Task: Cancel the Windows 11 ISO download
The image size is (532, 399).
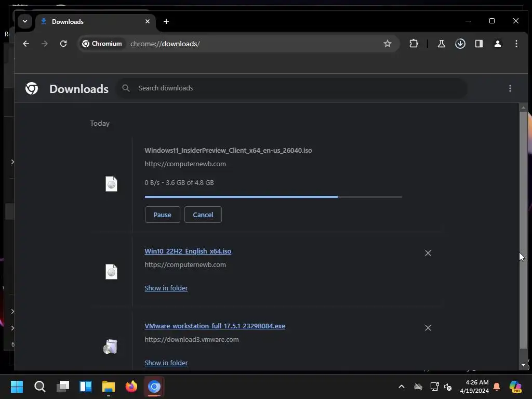Action: coord(203,215)
